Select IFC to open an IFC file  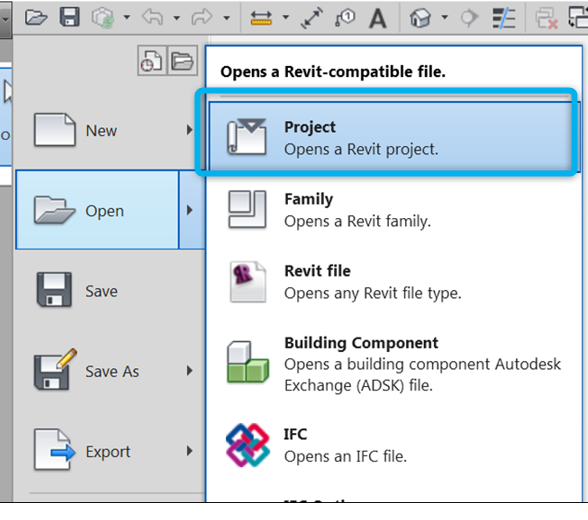(390, 445)
